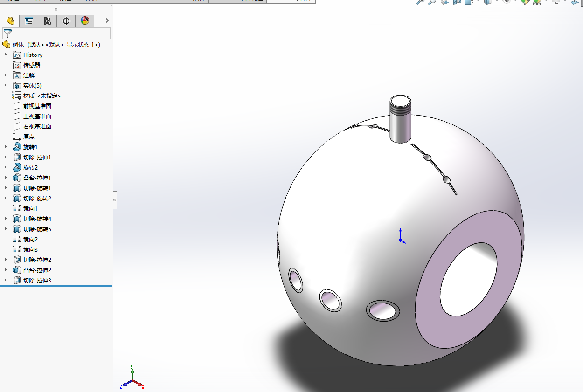The image size is (583, 392).
Task: Open the DisplayManager color ball tab
Action: coord(84,21)
